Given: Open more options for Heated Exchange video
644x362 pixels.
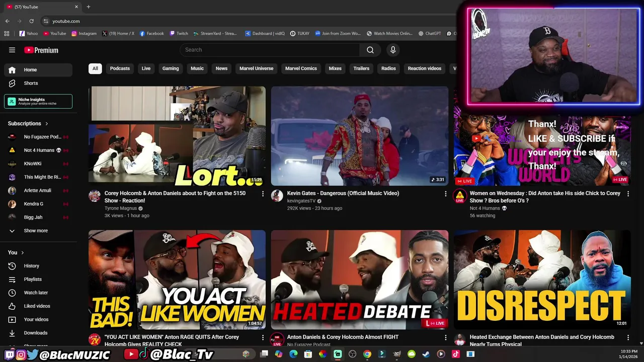Looking at the screenshot, I should point(628,337).
